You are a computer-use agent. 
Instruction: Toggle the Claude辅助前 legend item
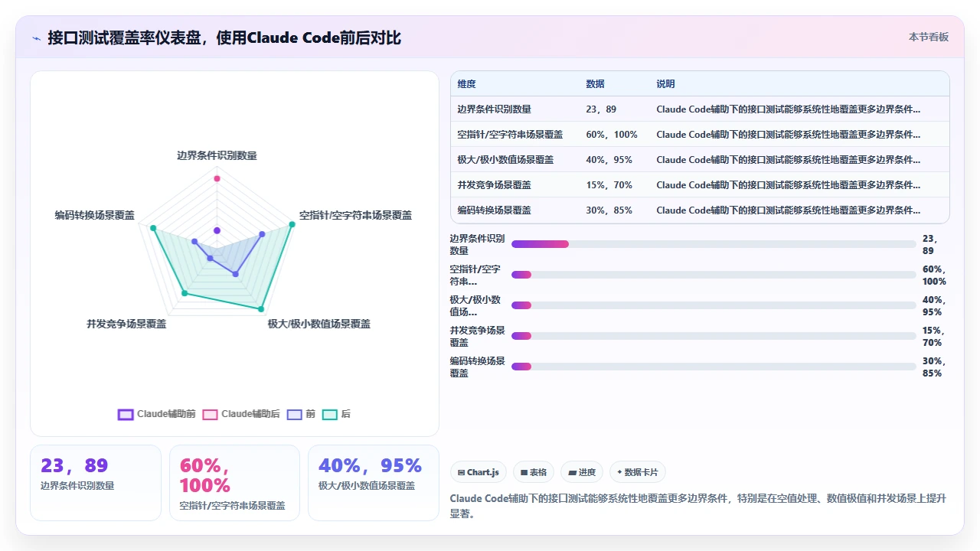156,414
